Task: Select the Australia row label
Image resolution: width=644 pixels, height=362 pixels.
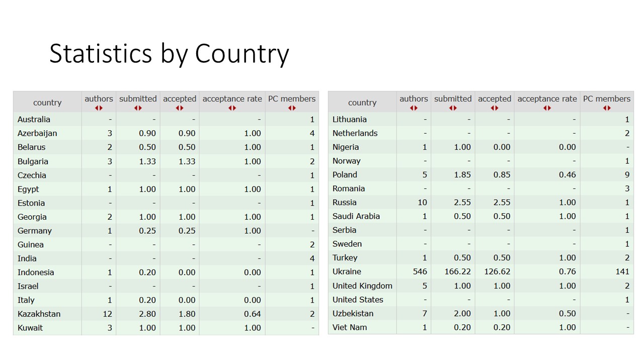Action: click(x=34, y=120)
